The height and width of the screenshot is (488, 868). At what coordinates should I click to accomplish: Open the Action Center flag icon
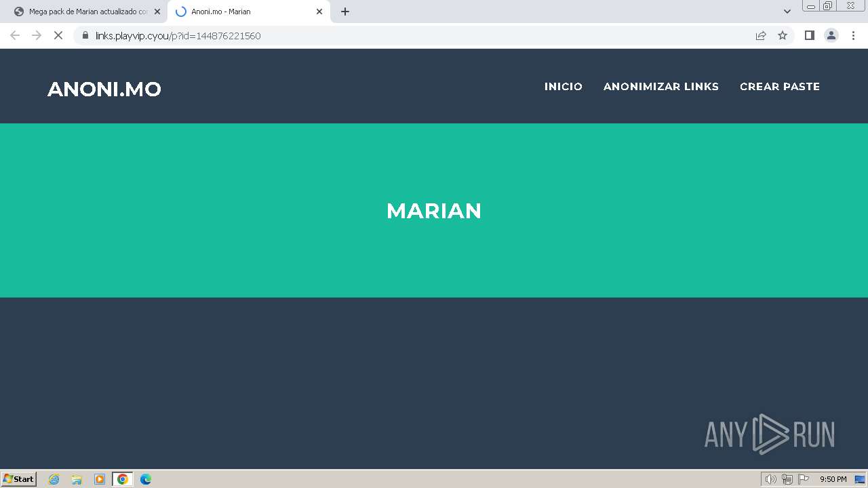804,479
